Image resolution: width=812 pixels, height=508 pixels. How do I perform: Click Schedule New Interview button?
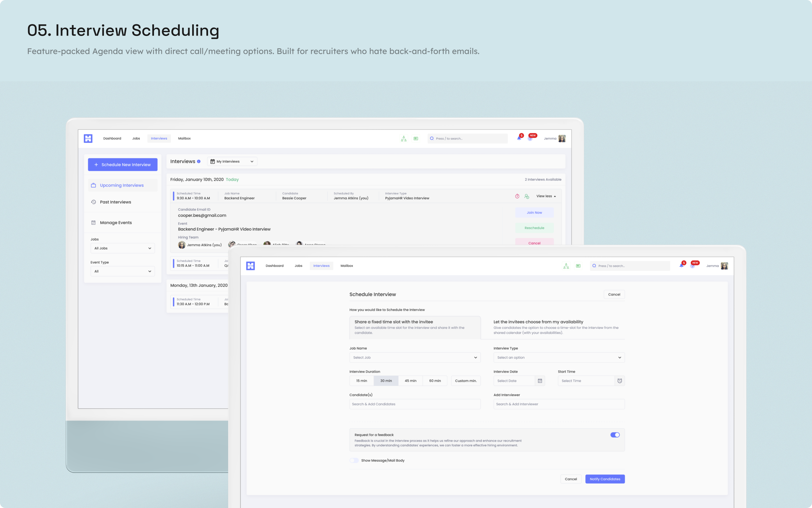pos(122,165)
